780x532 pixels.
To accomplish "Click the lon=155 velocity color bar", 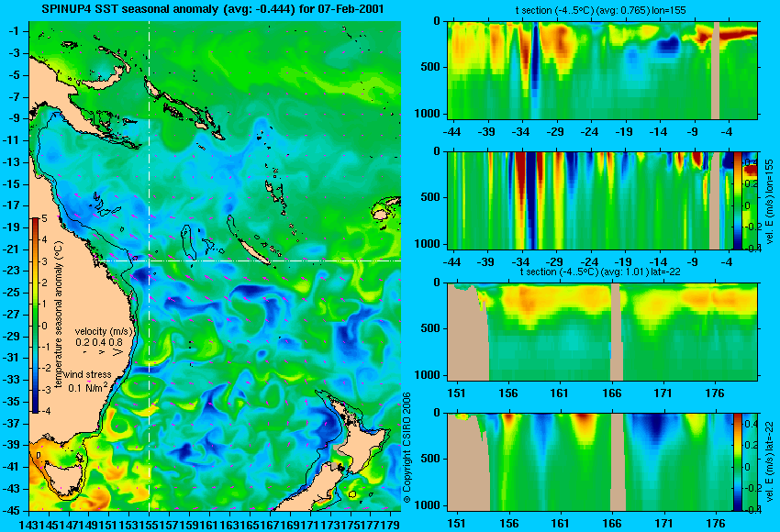I will (737, 200).
